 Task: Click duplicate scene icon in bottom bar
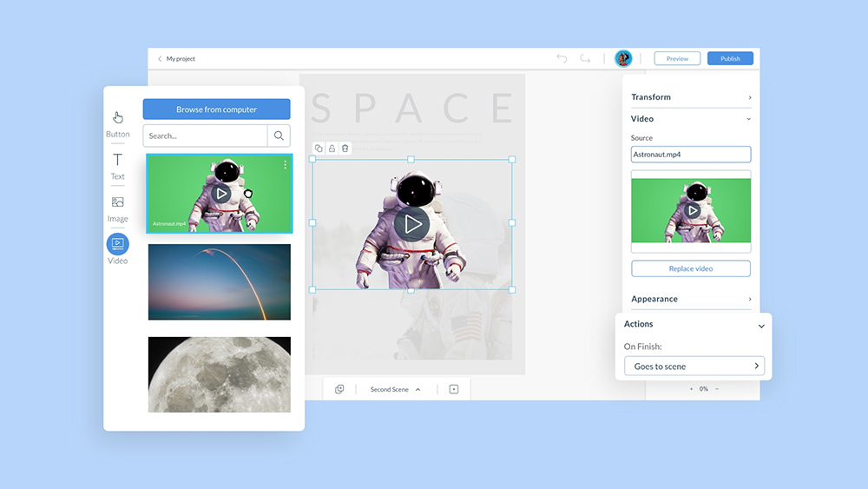339,389
